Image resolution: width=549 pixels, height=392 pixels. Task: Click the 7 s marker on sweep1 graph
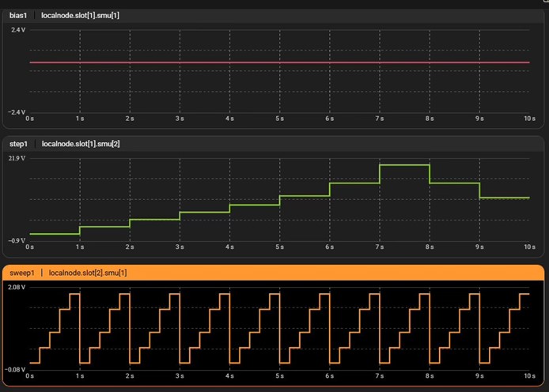(x=380, y=376)
